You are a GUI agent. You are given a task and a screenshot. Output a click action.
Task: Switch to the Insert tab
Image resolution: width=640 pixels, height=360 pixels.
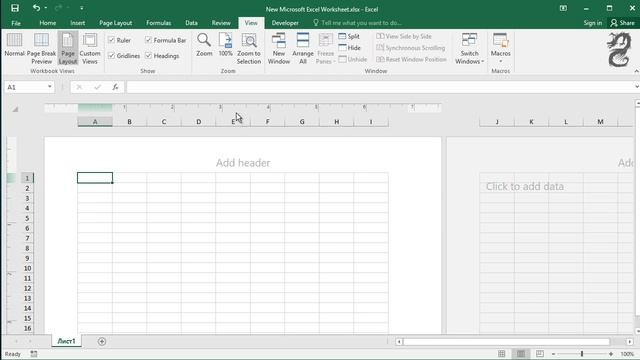(78, 23)
